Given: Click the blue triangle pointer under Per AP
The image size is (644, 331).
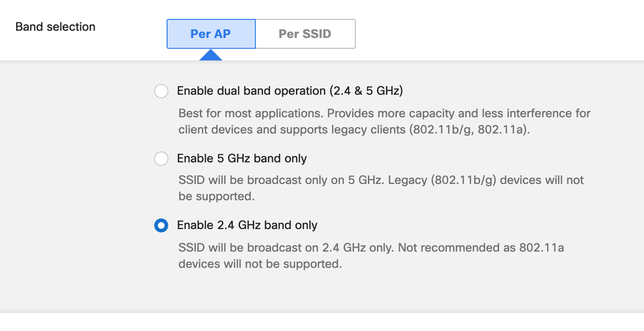Looking at the screenshot, I should (x=211, y=55).
